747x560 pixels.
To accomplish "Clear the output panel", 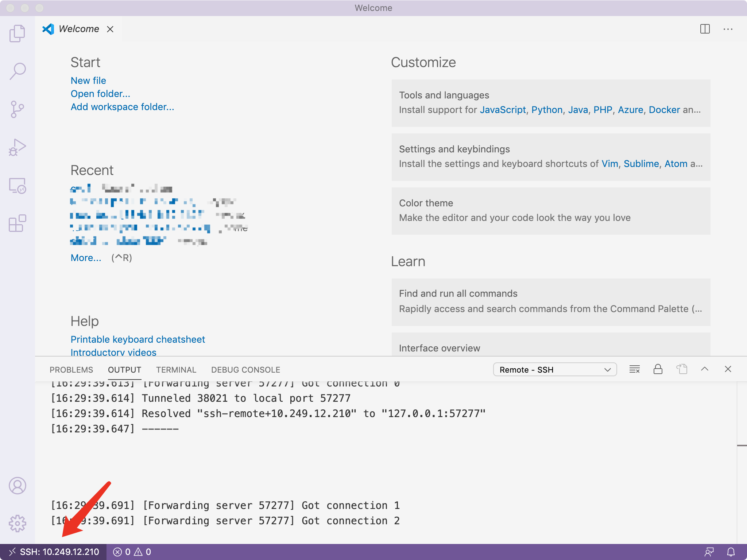I will point(634,369).
